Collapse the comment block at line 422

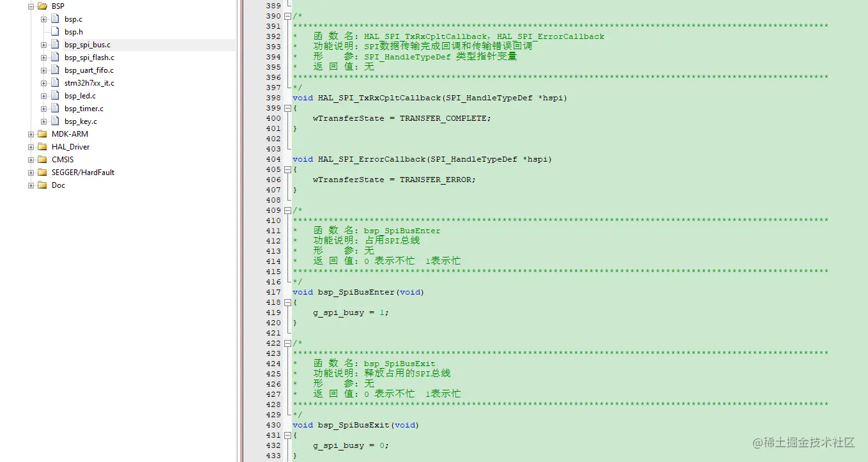click(287, 343)
